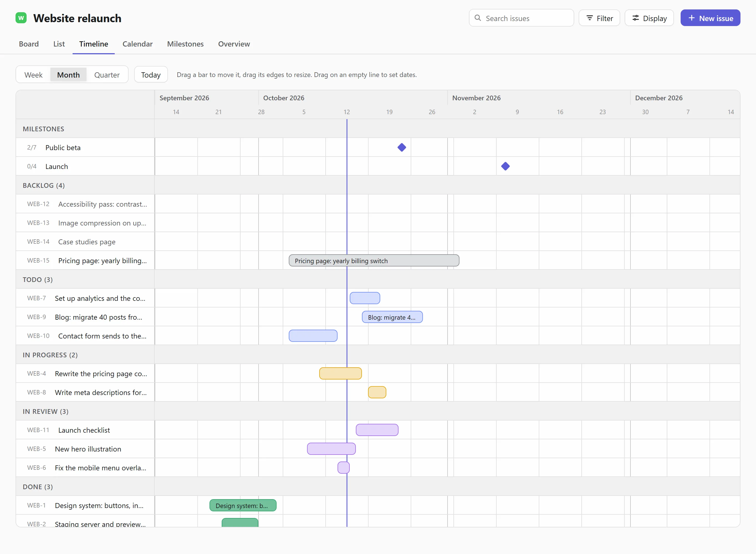Select the small WEB-6 mobile menu bar
756x554 pixels.
click(343, 468)
